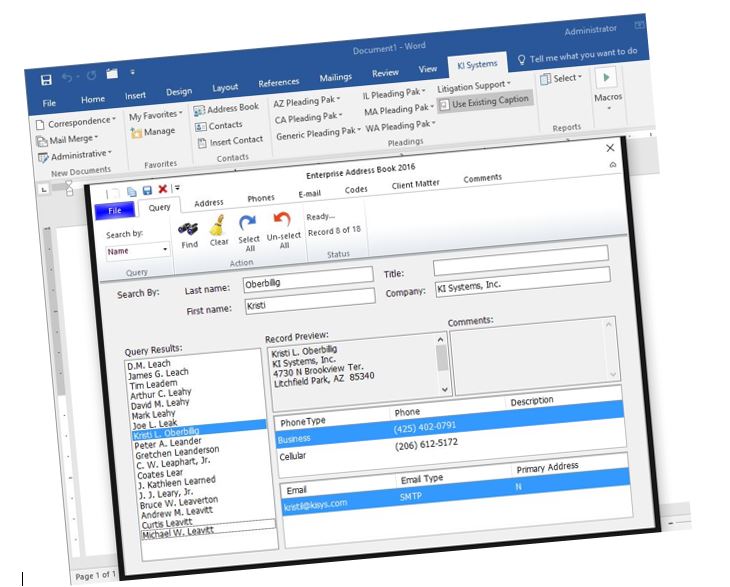Click the Page 1 of 1 status bar indicator
This screenshot has height=587, width=730.
click(x=95, y=575)
